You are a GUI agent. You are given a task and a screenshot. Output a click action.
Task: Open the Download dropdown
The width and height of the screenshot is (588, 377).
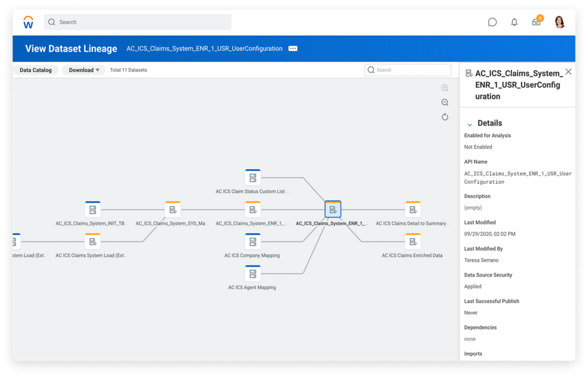pyautogui.click(x=83, y=70)
